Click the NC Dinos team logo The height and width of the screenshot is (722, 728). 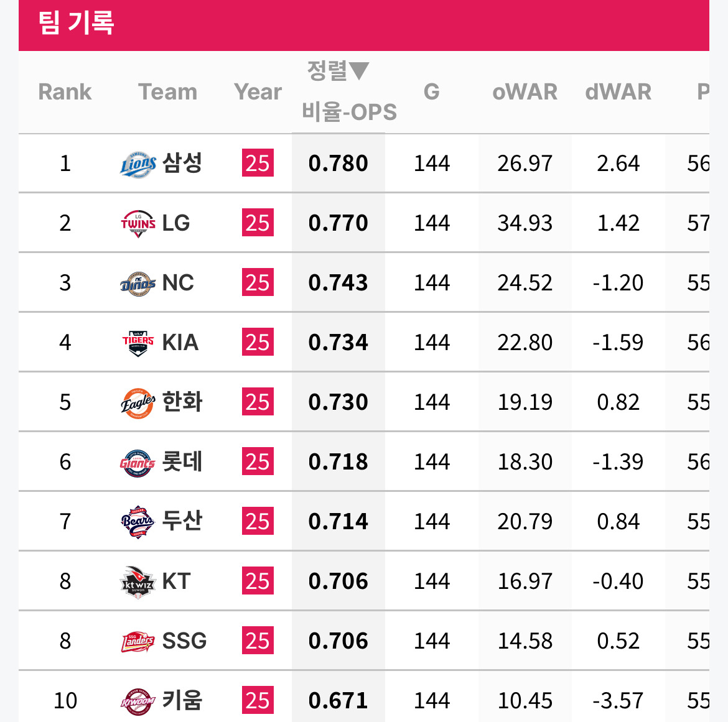138,284
